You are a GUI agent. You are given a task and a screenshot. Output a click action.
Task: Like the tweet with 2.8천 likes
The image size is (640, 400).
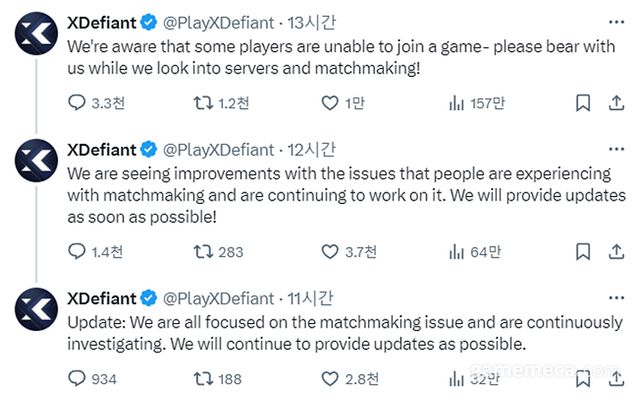point(331,378)
